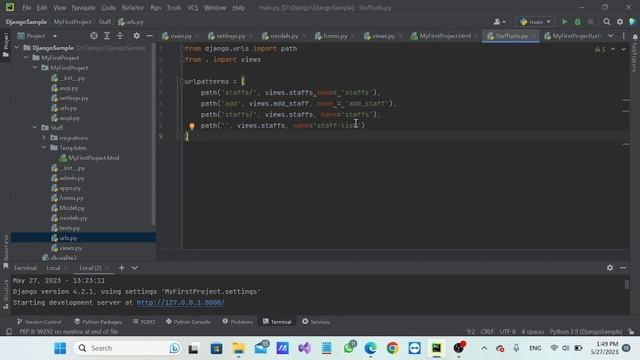Open the Refactor menu
Image resolution: width=640 pixels, height=360 pixels.
click(132, 7)
